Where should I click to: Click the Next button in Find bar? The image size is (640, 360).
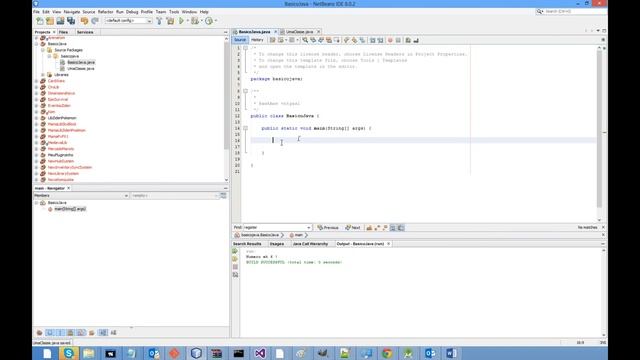tap(353, 228)
